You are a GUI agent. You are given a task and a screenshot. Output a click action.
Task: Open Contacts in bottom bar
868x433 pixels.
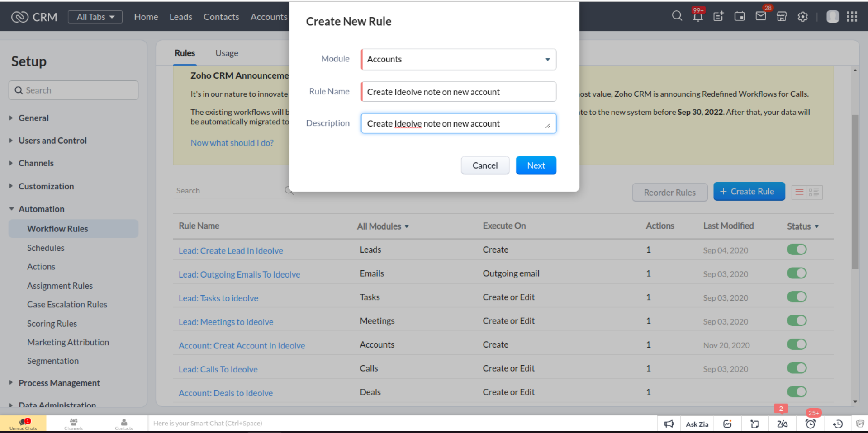123,424
